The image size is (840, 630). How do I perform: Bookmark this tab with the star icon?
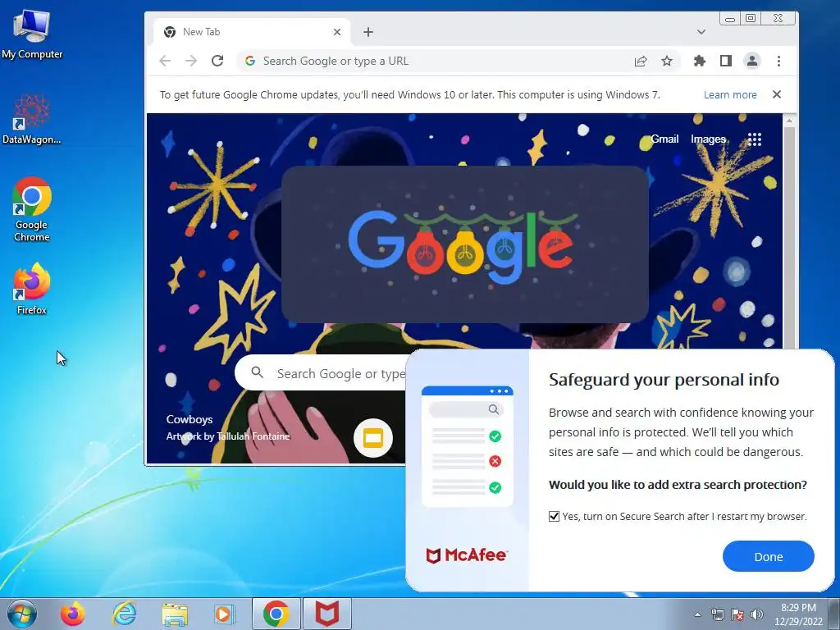(666, 61)
